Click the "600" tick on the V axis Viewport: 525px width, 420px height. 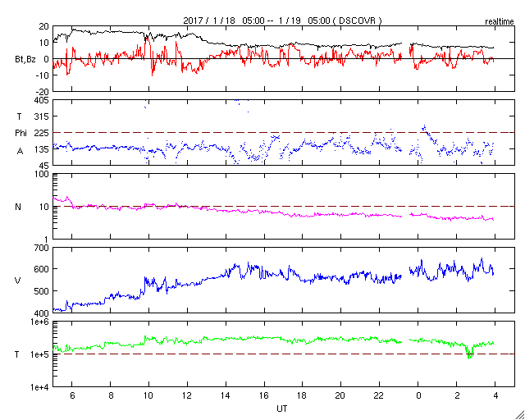click(x=43, y=269)
